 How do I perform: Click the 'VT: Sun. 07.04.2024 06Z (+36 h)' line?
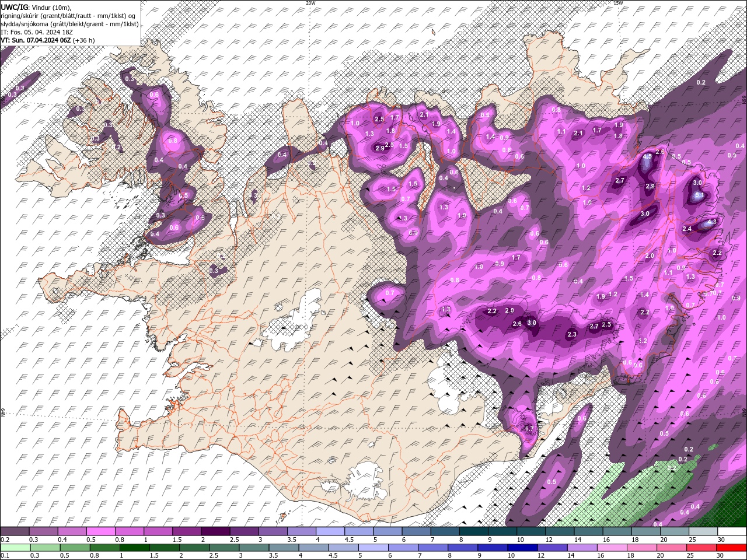[x=48, y=40]
